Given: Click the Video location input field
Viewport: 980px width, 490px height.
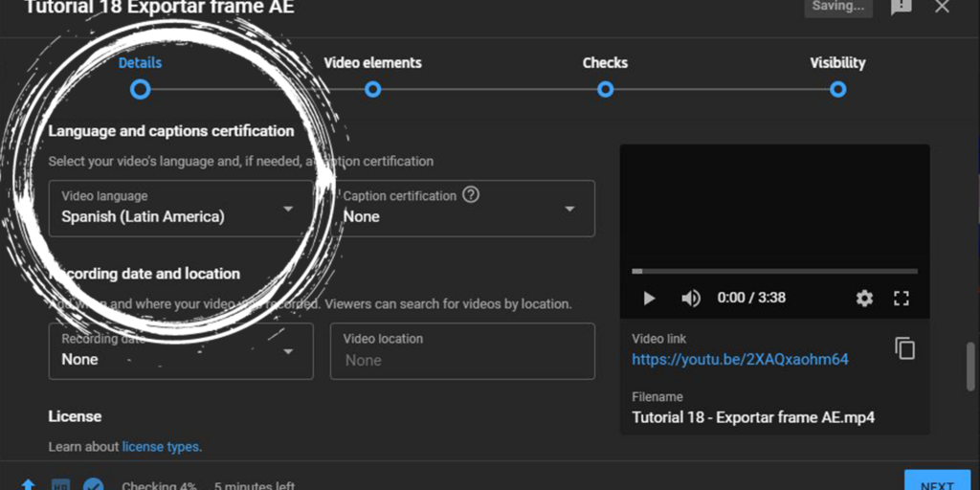Looking at the screenshot, I should (462, 351).
